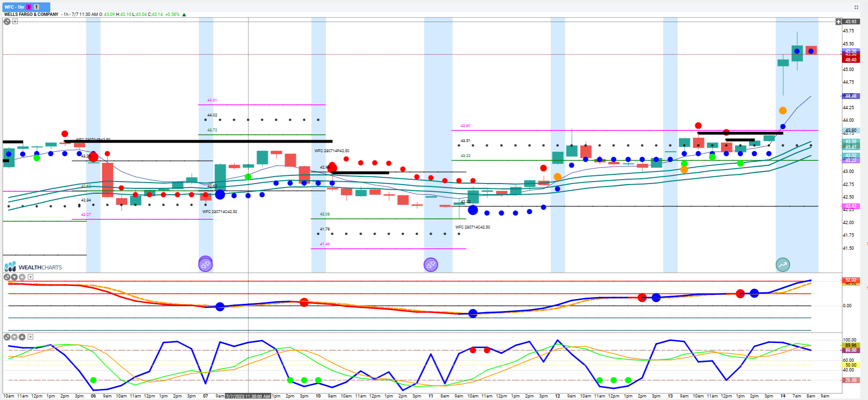Add indicator to middle oscillator panel
Viewport: 868px width, 400px height.
[x=30, y=277]
